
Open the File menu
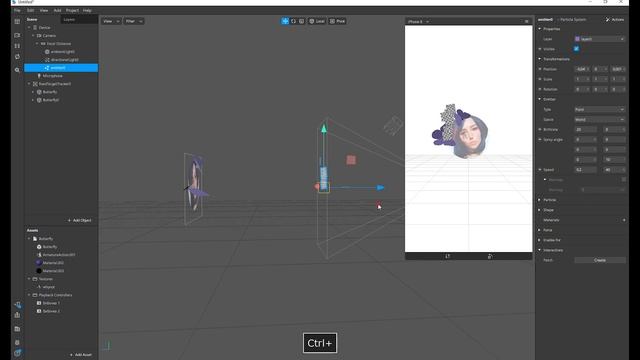coord(17,10)
